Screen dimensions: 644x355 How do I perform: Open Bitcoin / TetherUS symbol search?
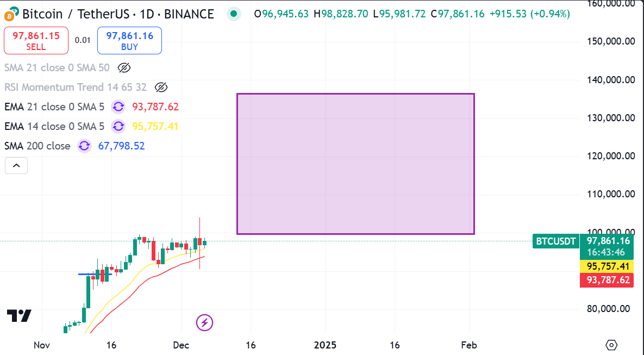[x=118, y=14]
